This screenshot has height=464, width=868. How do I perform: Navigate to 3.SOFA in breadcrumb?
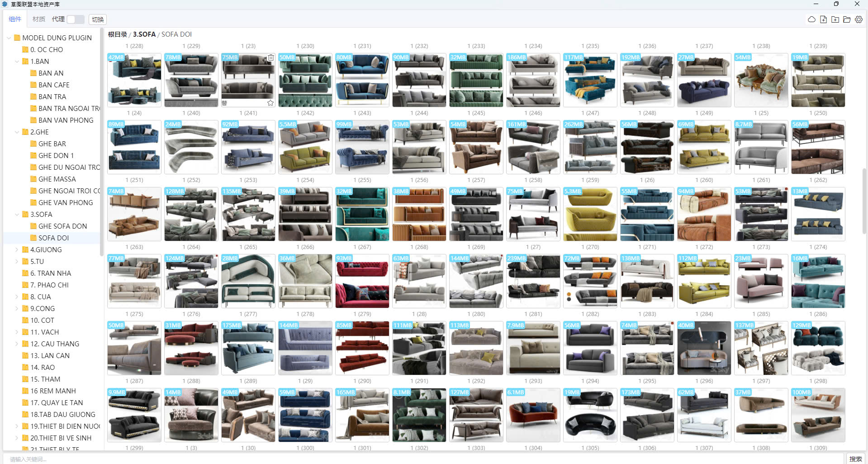click(144, 34)
